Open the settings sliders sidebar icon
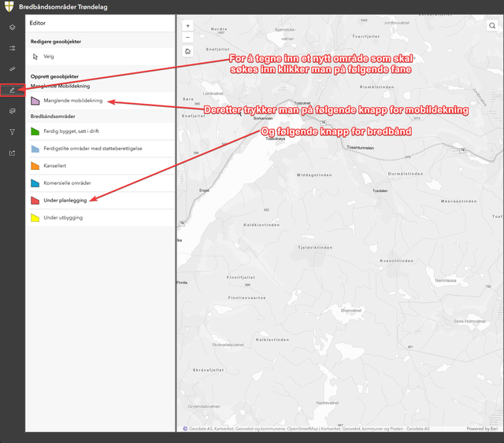504x443 pixels. [13, 48]
